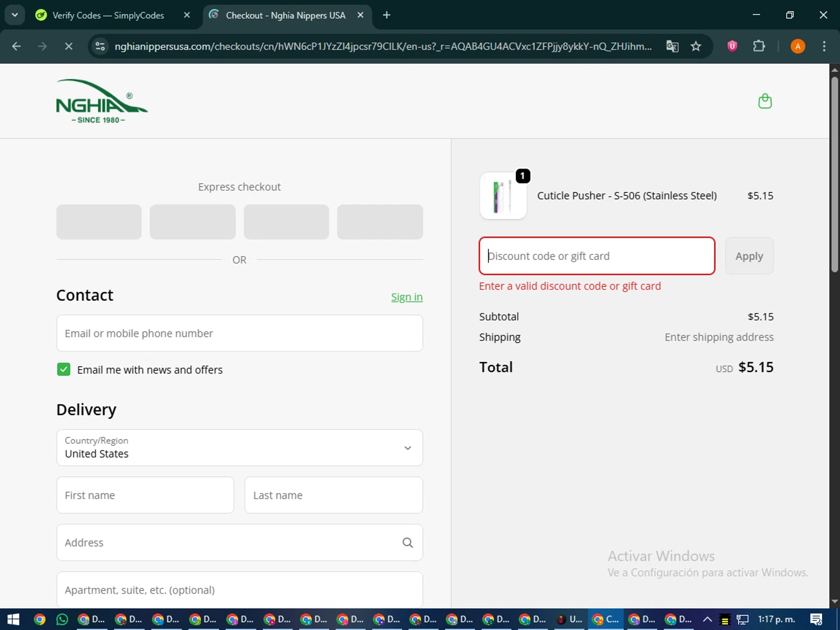
Task: Uncheck Email me with news and offers
Action: coord(64,370)
